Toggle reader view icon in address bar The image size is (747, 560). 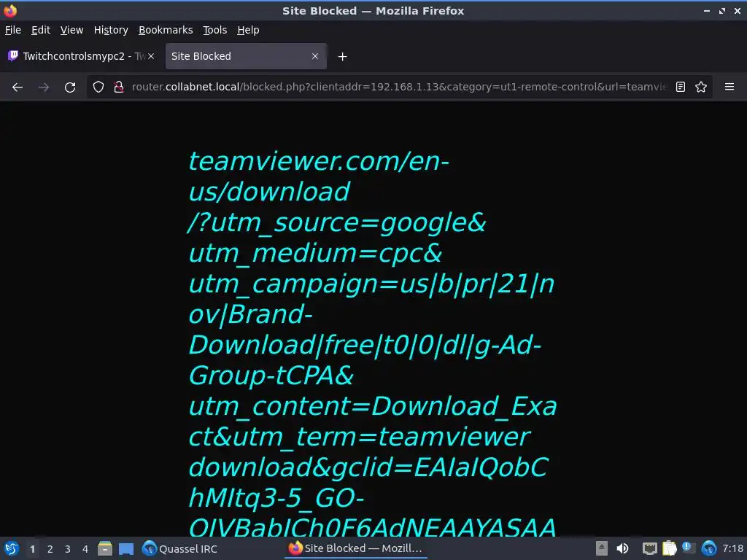pyautogui.click(x=681, y=87)
